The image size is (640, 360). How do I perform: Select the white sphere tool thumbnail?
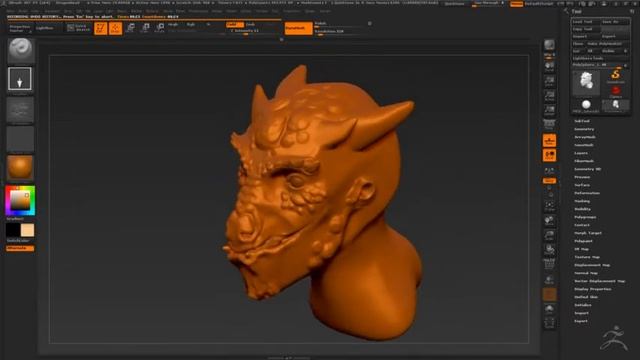[x=586, y=105]
